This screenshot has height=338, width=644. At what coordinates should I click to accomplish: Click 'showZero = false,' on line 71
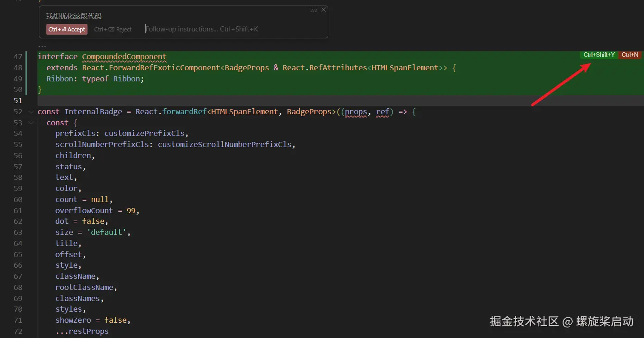click(x=93, y=320)
